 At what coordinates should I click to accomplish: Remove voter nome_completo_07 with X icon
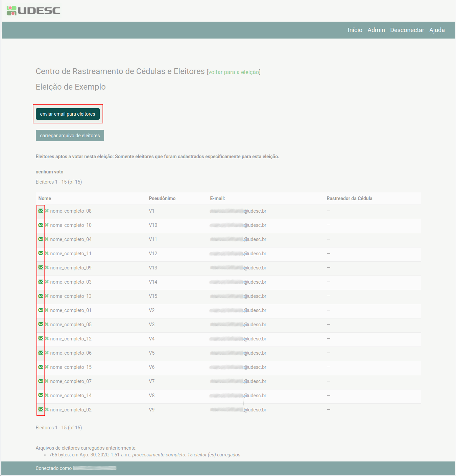tap(47, 381)
